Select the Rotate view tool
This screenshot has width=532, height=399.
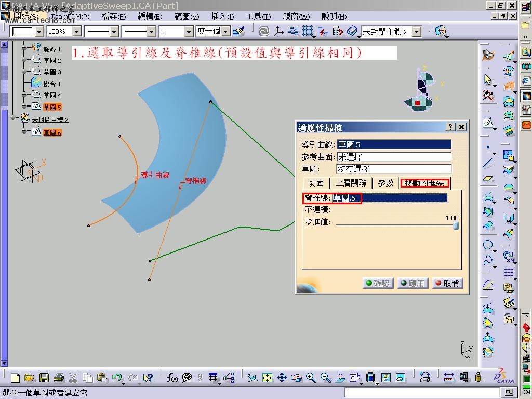[297, 378]
